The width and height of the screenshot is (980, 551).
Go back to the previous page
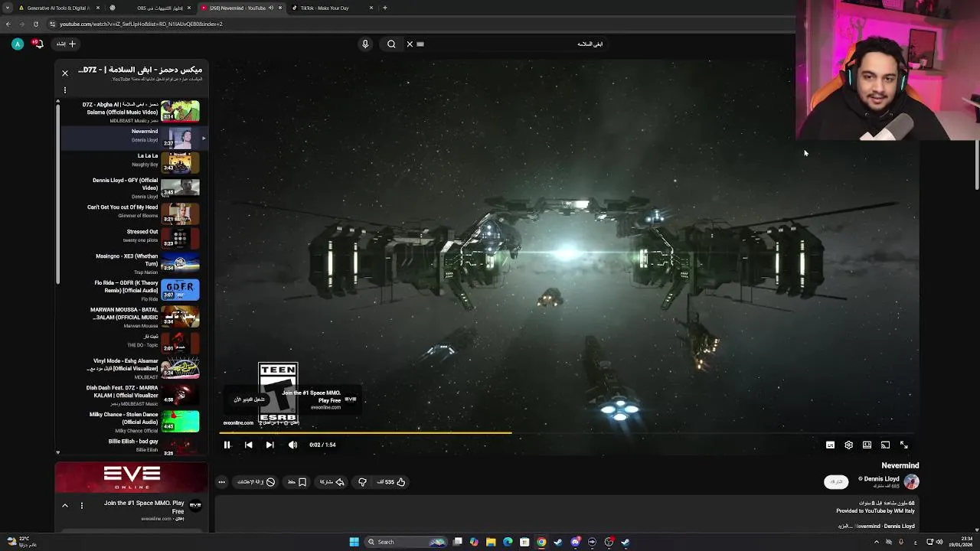pos(8,24)
